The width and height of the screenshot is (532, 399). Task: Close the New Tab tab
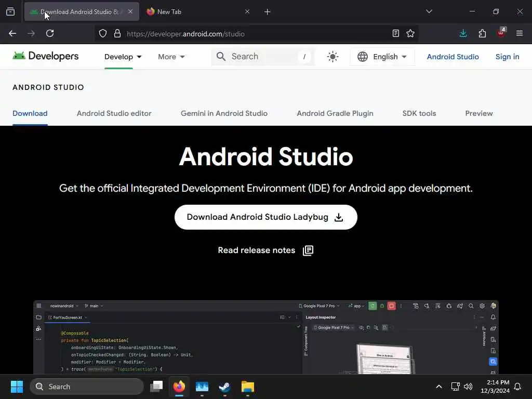[x=247, y=11]
